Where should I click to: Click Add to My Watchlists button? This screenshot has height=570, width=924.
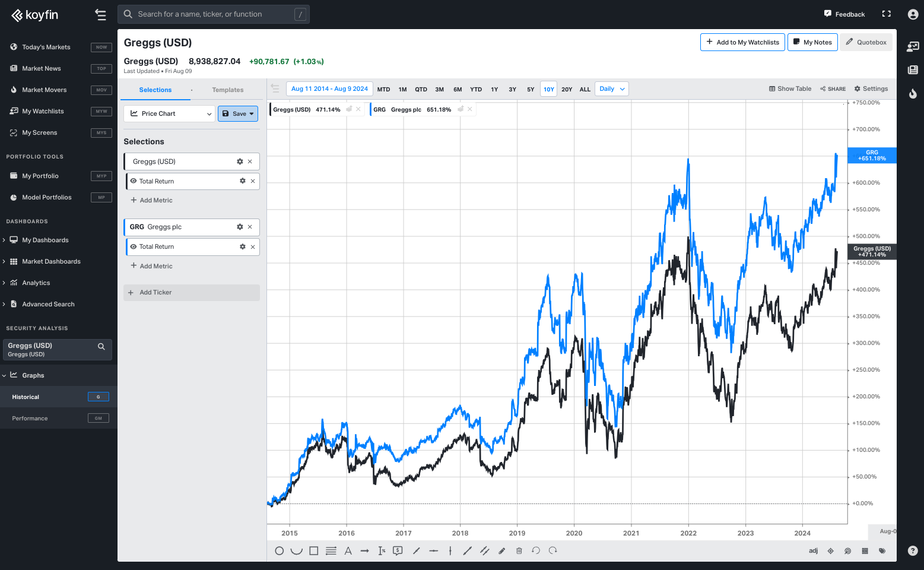(742, 42)
